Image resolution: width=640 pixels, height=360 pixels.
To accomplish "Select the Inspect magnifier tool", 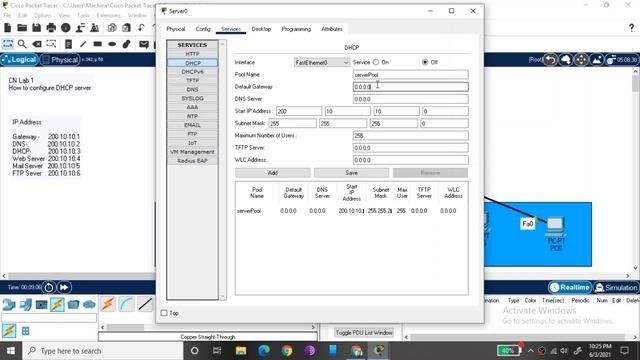I will click(x=22, y=44).
